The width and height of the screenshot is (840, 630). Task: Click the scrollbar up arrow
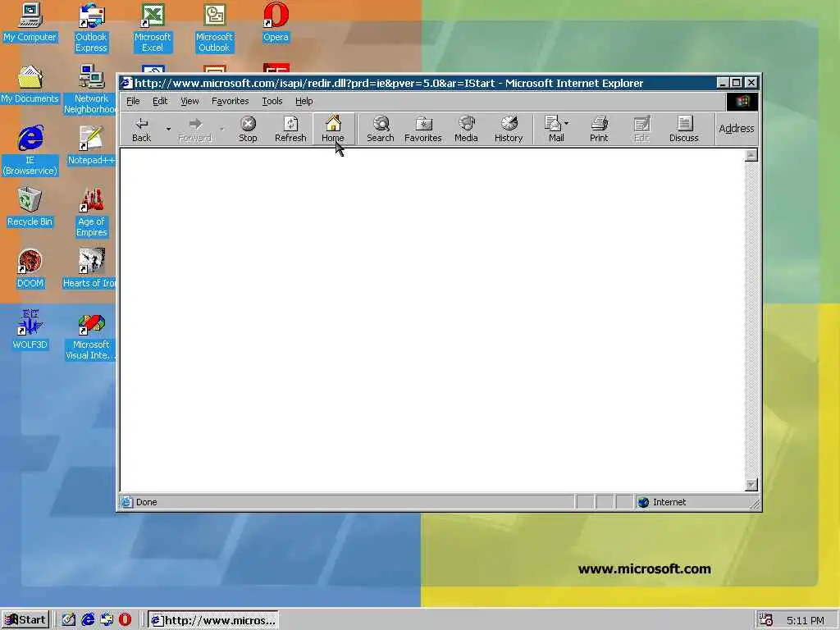click(751, 155)
